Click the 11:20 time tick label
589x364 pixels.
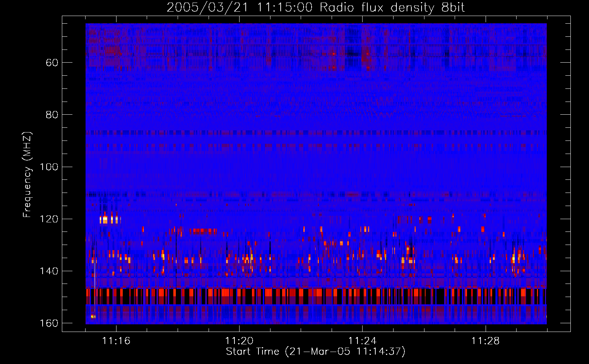click(239, 341)
